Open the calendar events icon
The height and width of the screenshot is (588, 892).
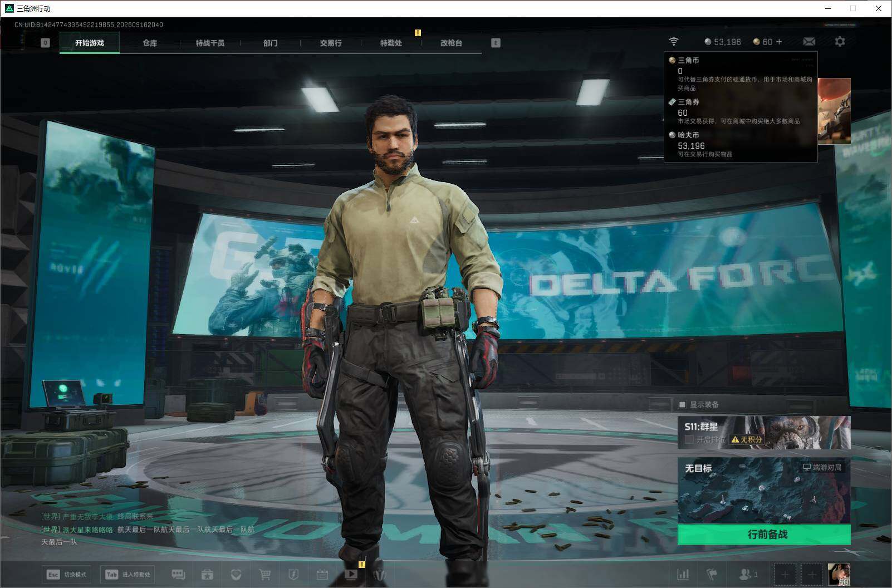(x=322, y=574)
